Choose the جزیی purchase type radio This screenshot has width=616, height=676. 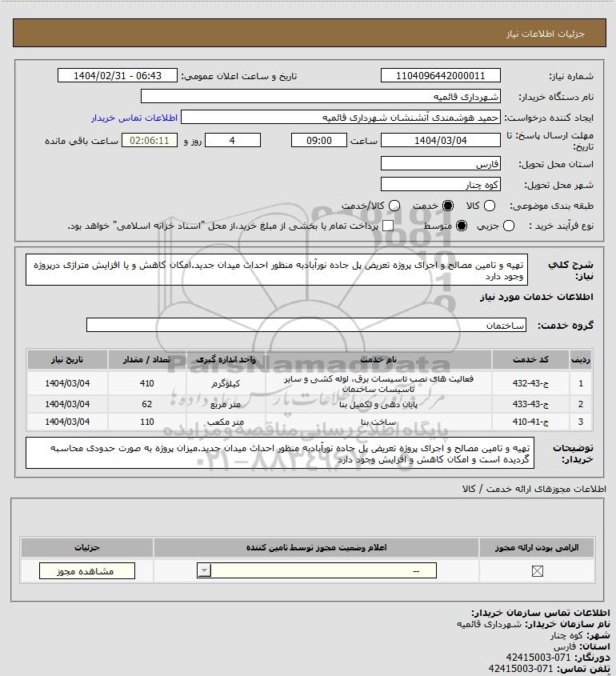[509, 226]
